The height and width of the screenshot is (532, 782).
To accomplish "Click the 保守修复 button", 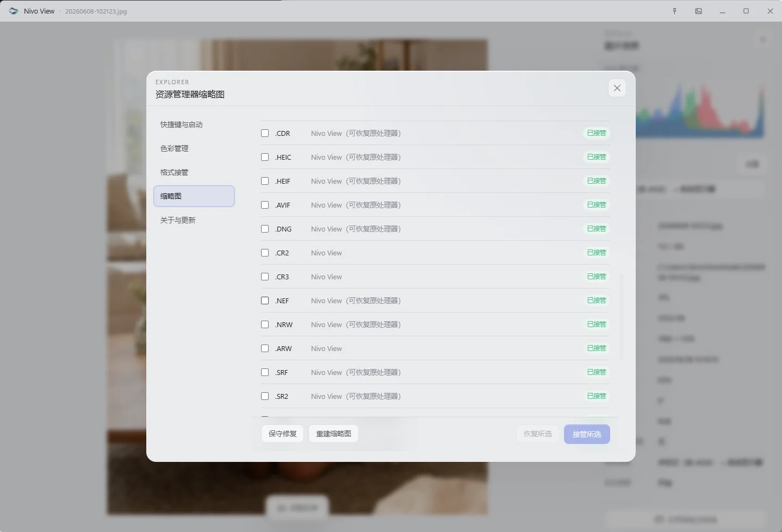I will [x=282, y=434].
